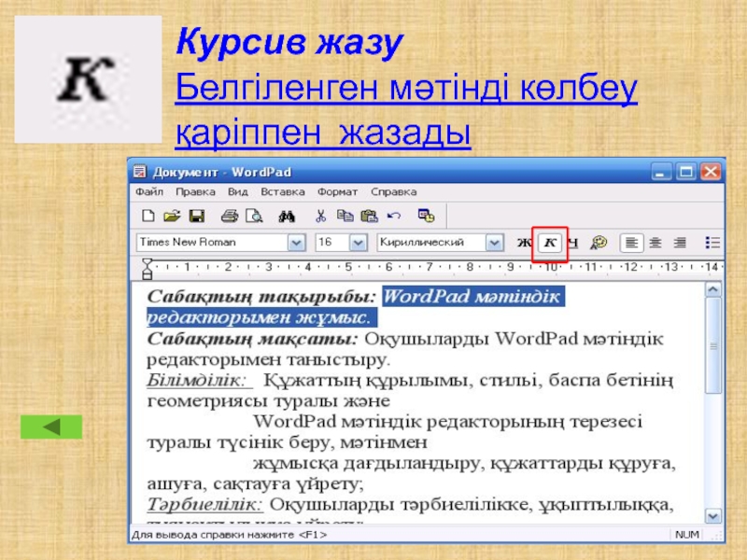Image resolution: width=747 pixels, height=560 pixels.
Task: Open Print Preview from the toolbar
Action: [254, 217]
